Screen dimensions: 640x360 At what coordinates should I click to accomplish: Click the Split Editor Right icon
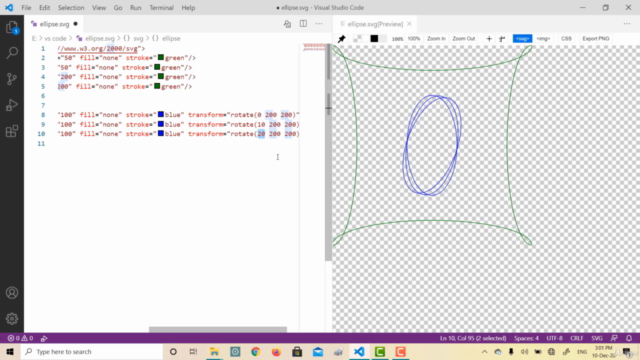click(x=303, y=24)
